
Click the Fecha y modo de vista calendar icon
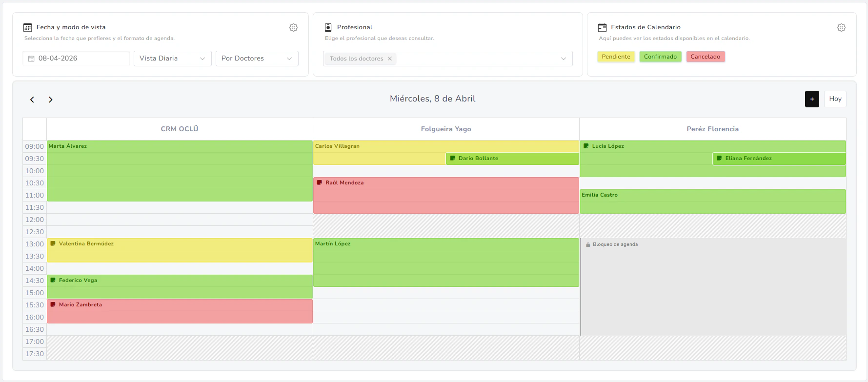tap(28, 27)
